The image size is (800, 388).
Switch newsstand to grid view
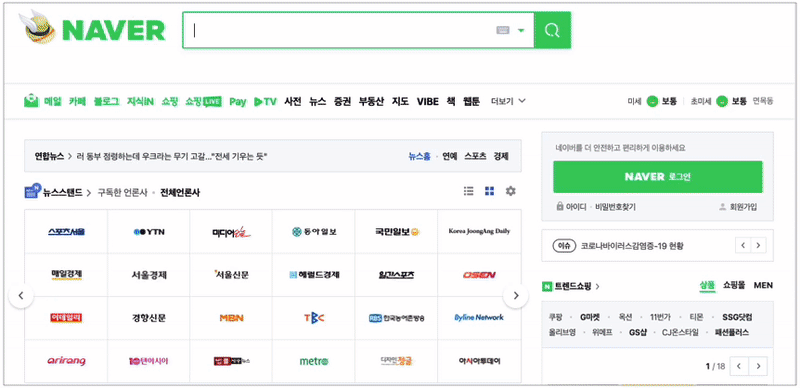pyautogui.click(x=489, y=191)
